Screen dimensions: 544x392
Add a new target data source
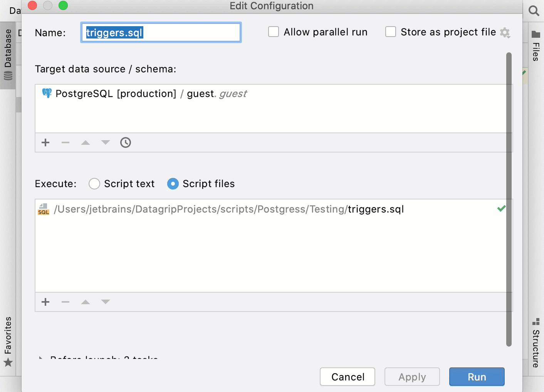click(x=45, y=142)
